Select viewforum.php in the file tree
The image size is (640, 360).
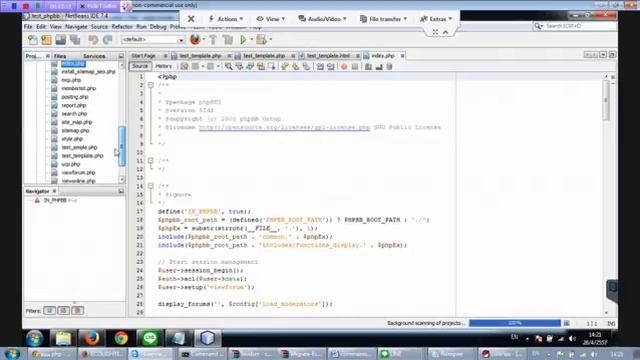[78, 173]
